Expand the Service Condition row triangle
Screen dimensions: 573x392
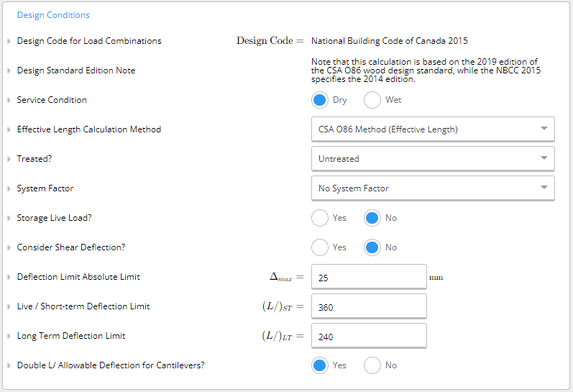pyautogui.click(x=9, y=100)
